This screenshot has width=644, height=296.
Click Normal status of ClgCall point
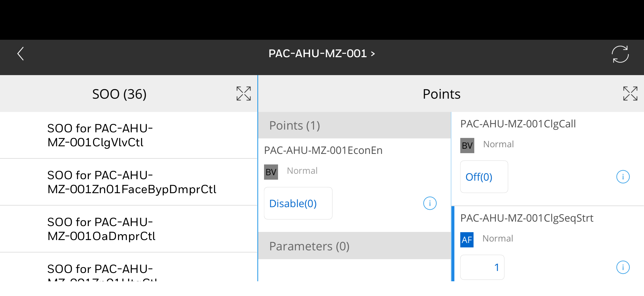click(x=498, y=144)
